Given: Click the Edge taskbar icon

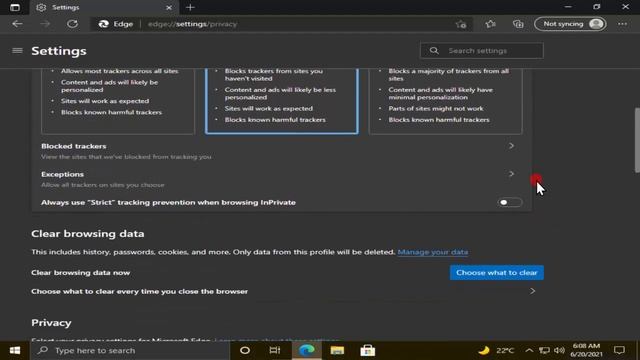Looking at the screenshot, I should pyautogui.click(x=307, y=351).
